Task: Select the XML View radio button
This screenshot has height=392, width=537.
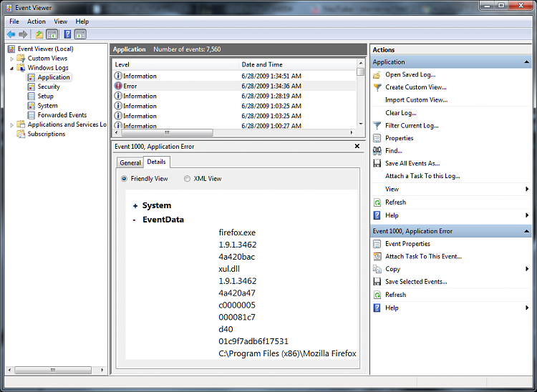Action: (187, 179)
